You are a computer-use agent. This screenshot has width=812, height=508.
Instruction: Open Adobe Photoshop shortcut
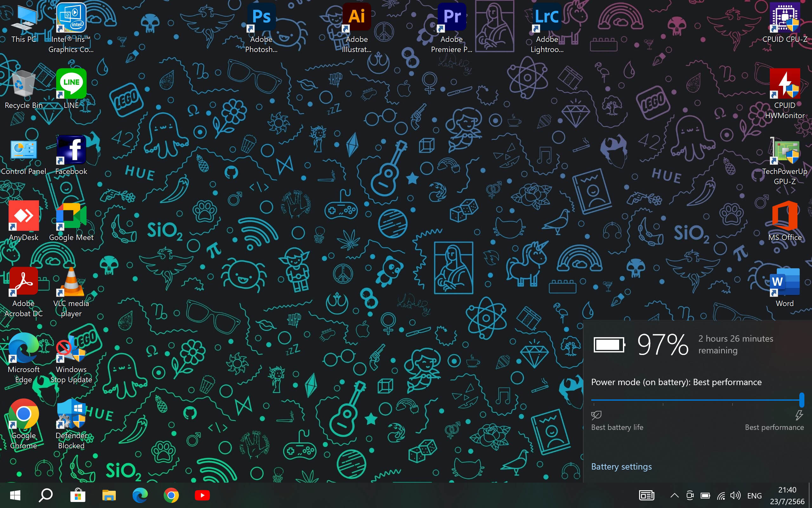coord(261,28)
